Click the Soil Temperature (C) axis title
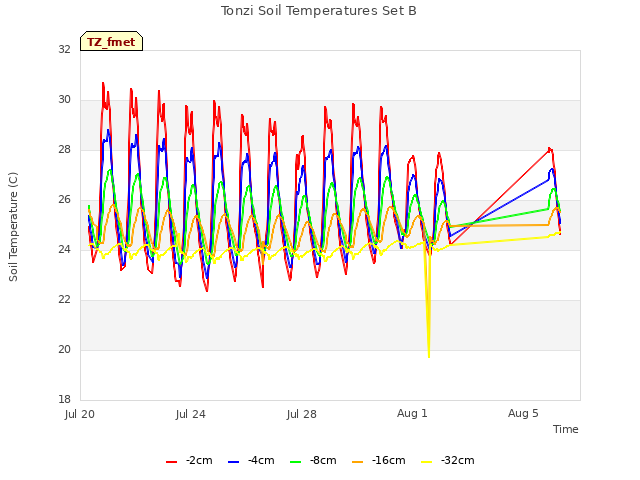 [13, 227]
